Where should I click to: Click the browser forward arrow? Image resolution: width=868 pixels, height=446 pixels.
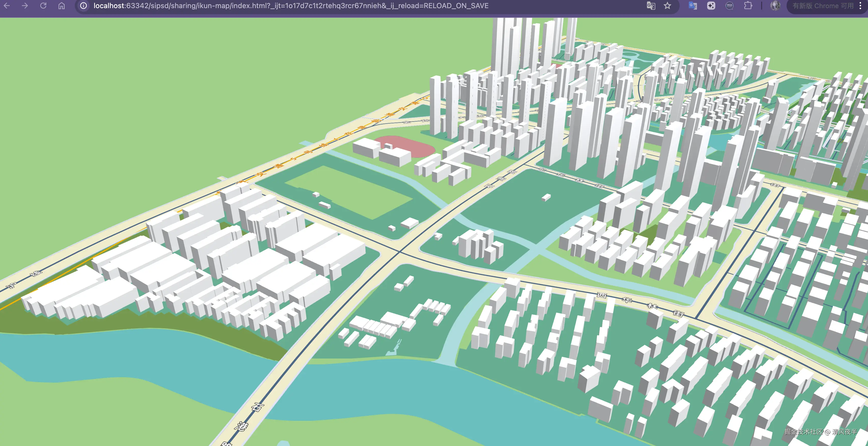[25, 6]
